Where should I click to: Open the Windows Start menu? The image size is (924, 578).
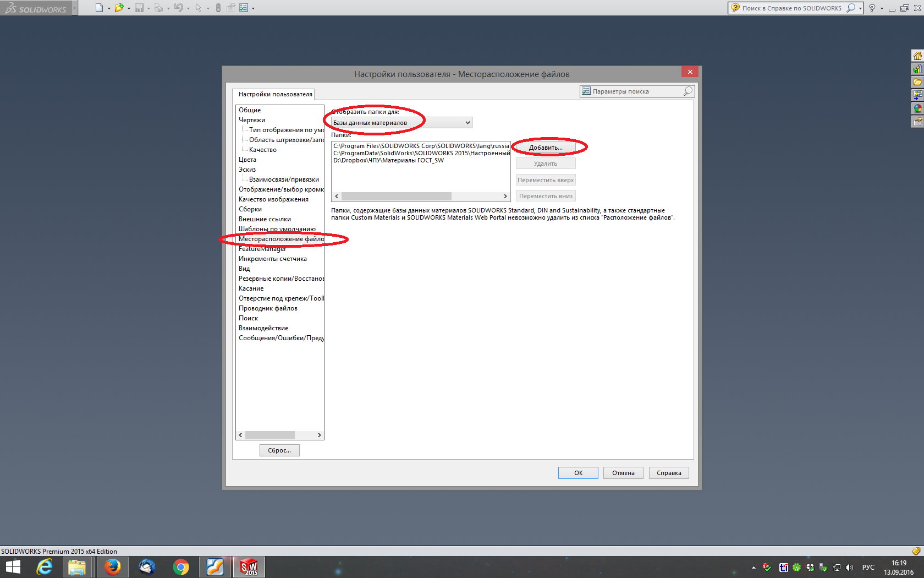coord(13,567)
